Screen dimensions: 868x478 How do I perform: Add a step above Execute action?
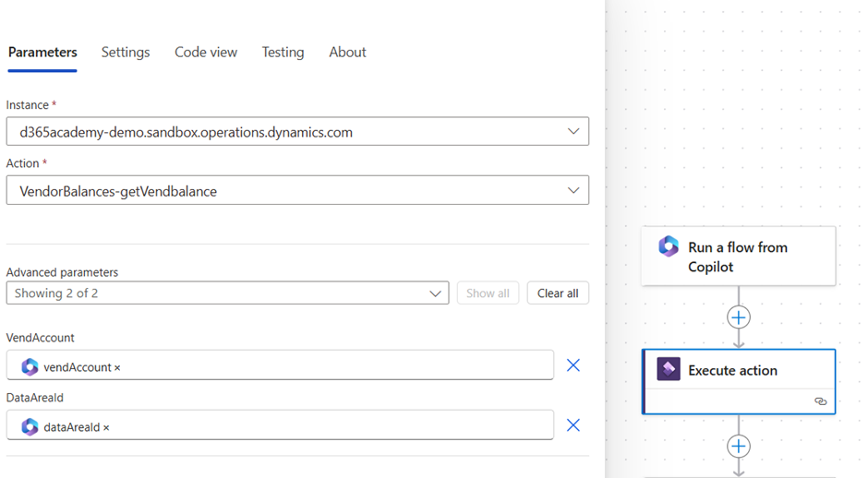tap(739, 317)
